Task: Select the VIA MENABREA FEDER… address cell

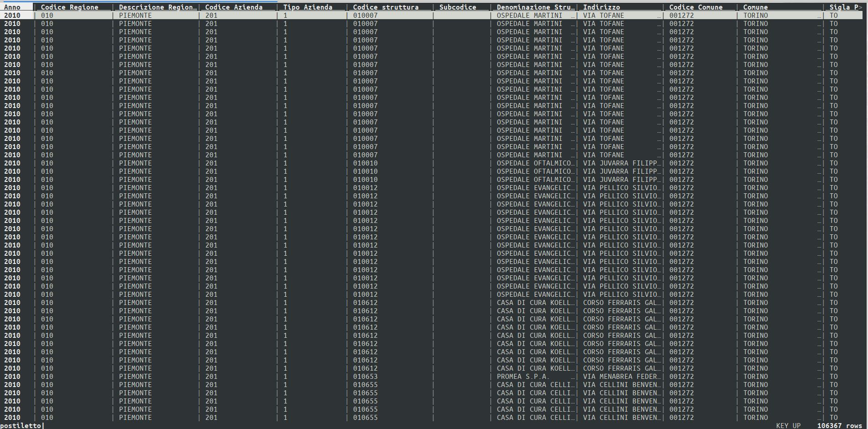Action: coord(622,377)
